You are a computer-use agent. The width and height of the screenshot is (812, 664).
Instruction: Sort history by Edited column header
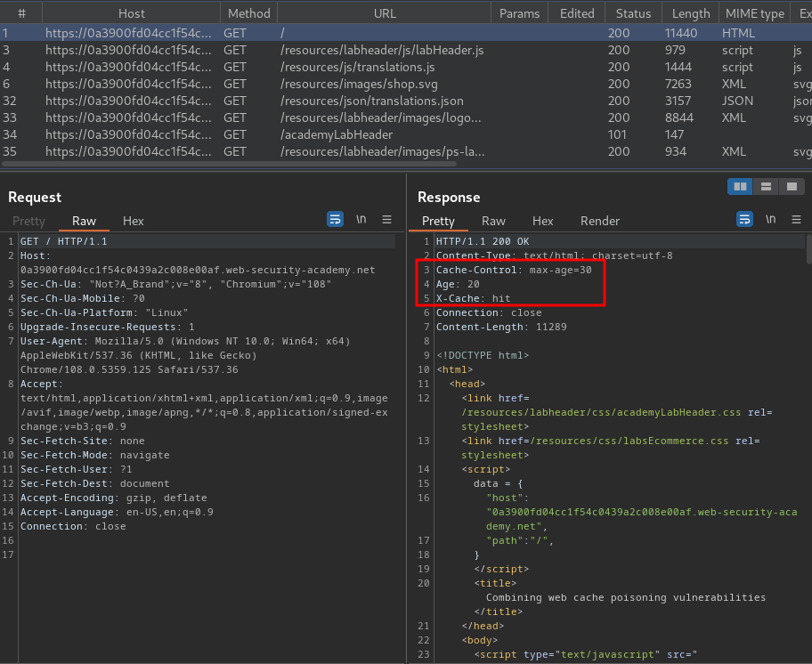[577, 13]
